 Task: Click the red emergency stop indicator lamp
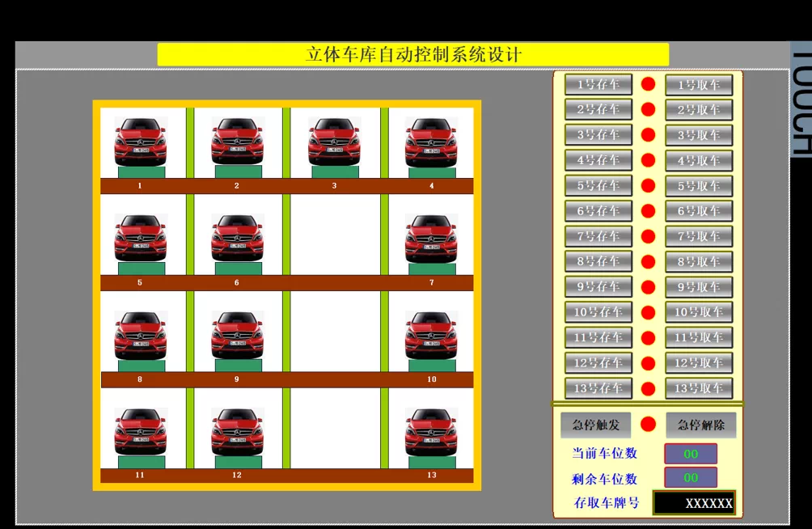coord(649,425)
